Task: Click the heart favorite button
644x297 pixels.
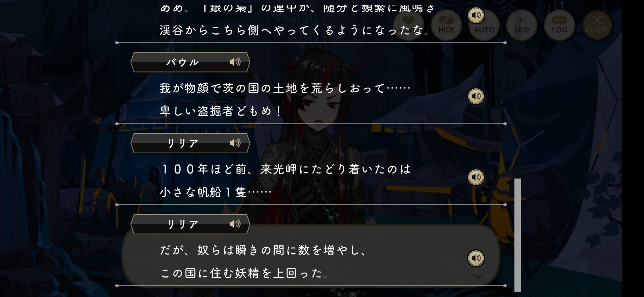Action: click(x=409, y=25)
